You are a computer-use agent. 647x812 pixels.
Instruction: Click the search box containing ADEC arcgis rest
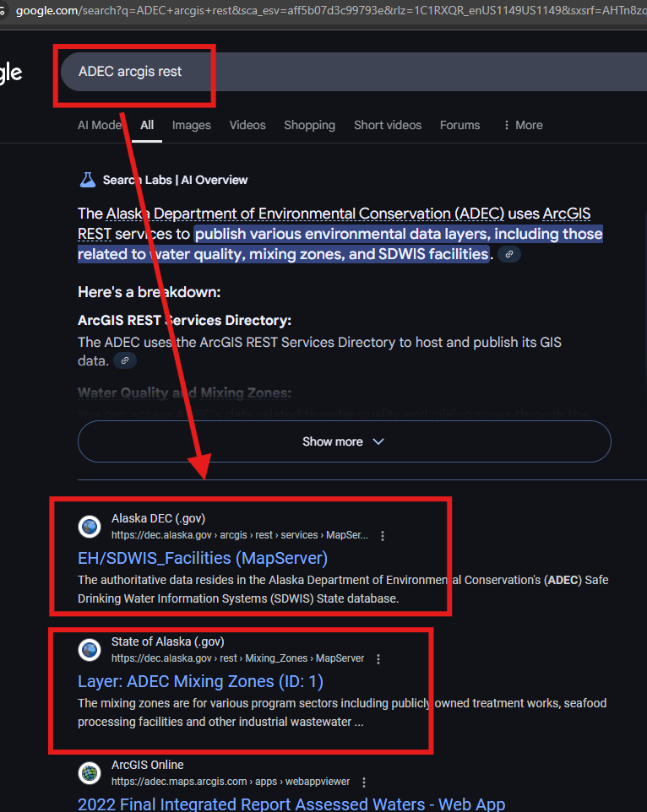[x=354, y=72]
